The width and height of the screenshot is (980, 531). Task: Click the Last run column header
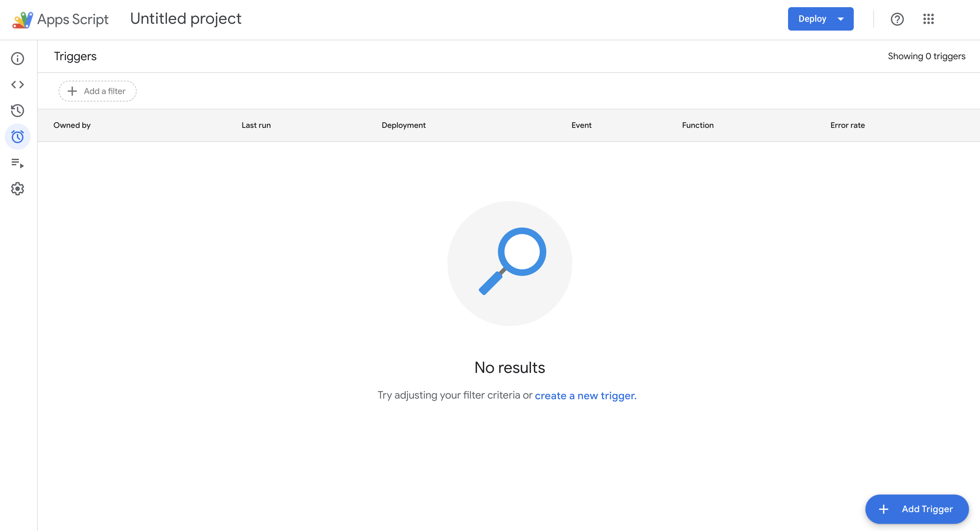click(256, 125)
